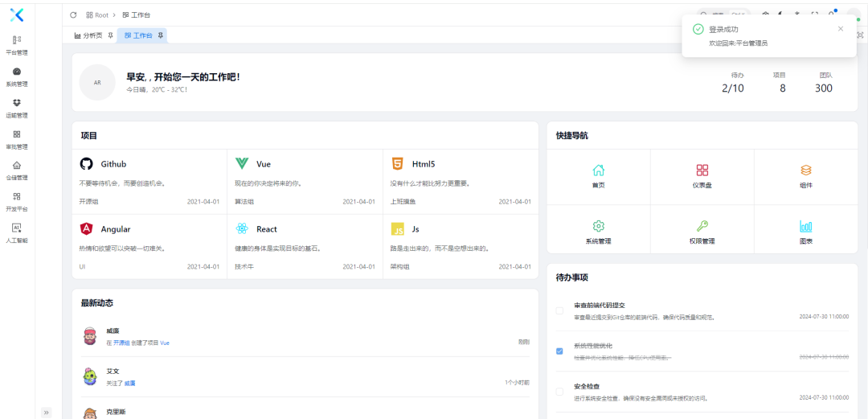
Task: Open 系统管理 sidebar menu
Action: (17, 76)
